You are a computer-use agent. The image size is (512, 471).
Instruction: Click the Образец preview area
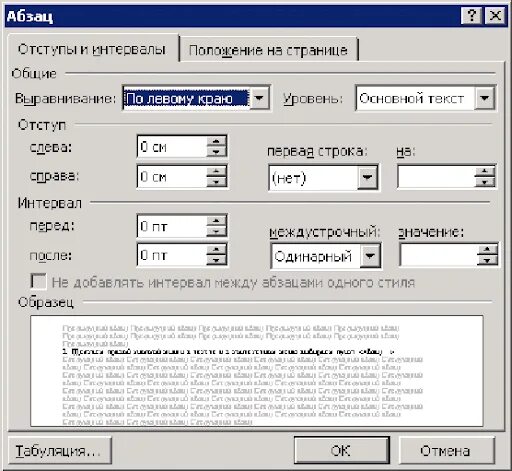(257, 371)
